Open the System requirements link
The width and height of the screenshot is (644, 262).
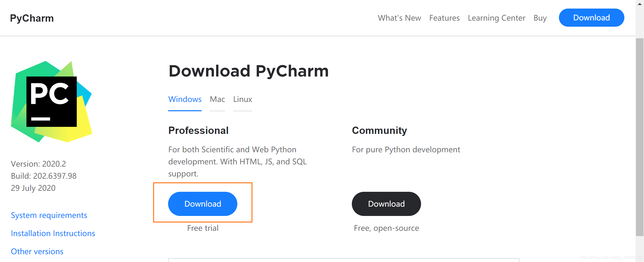[x=49, y=215]
